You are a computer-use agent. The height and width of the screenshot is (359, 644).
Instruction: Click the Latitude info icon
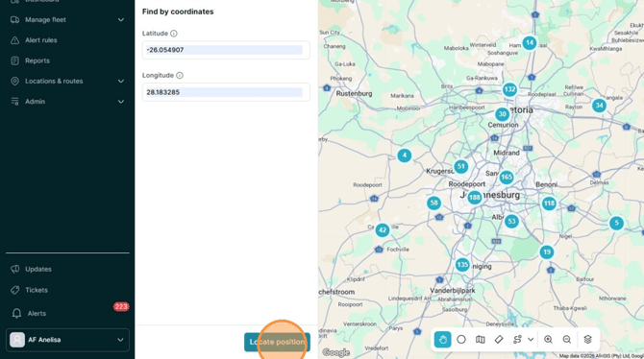[x=174, y=34]
